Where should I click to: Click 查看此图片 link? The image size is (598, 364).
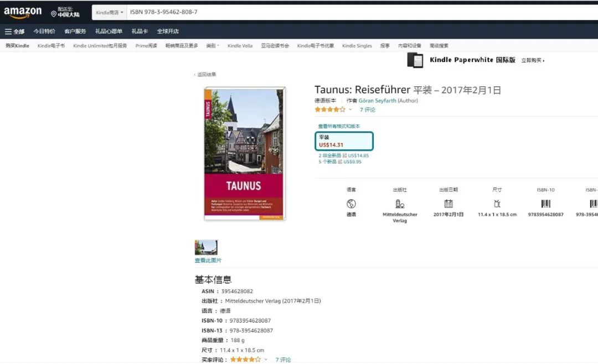[x=208, y=261]
